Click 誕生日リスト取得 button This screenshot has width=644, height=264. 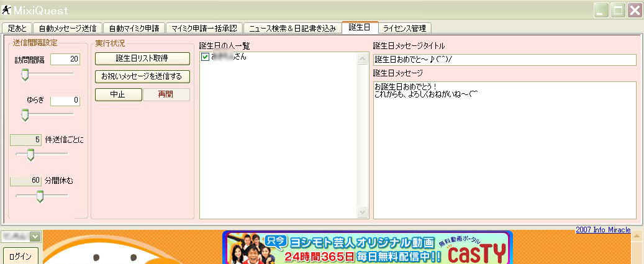pyautogui.click(x=142, y=58)
